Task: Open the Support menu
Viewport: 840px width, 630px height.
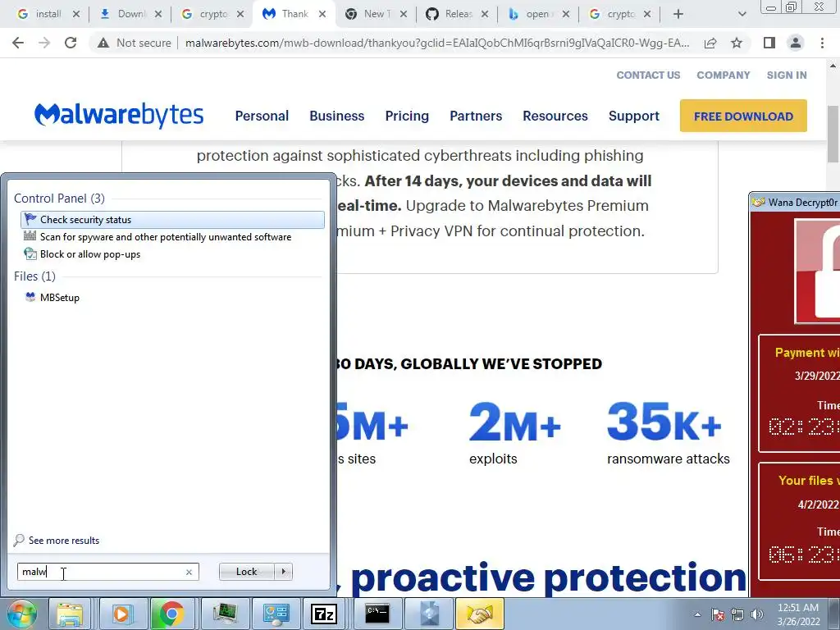Action: tap(634, 116)
